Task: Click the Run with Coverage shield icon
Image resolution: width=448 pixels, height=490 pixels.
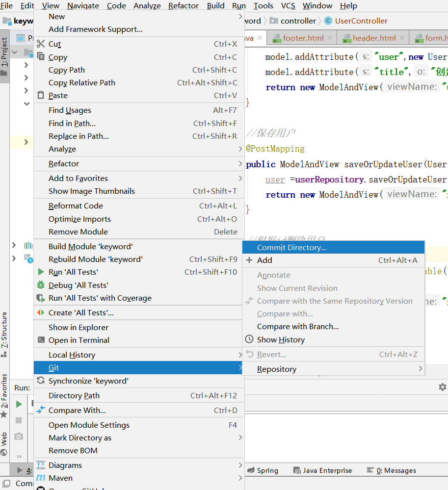Action: (41, 298)
